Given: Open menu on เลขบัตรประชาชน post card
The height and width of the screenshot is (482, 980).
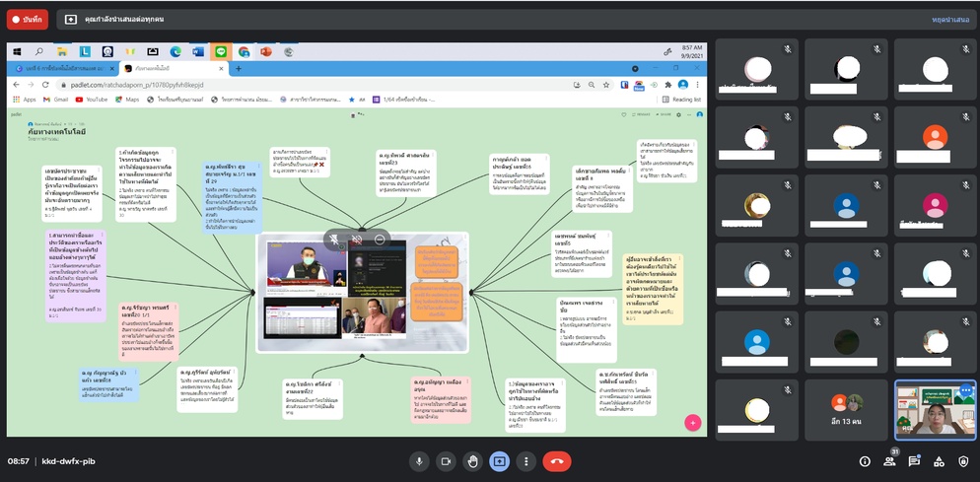Looking at the screenshot, I should pos(99,171).
